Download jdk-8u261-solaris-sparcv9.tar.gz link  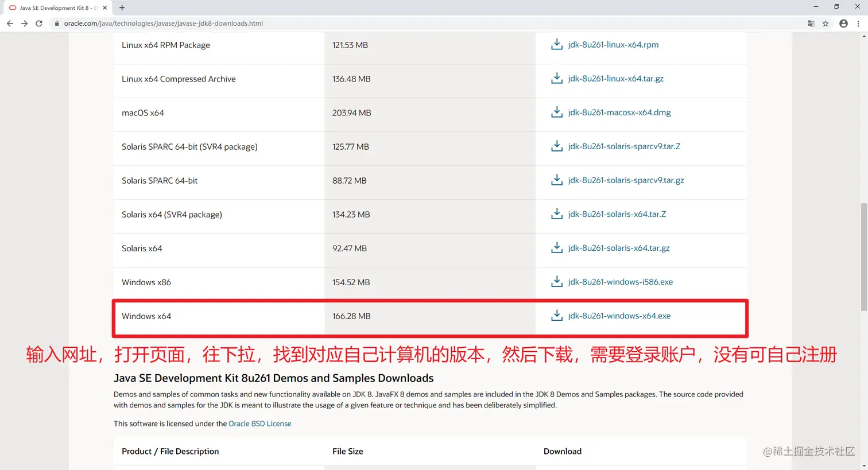click(626, 180)
